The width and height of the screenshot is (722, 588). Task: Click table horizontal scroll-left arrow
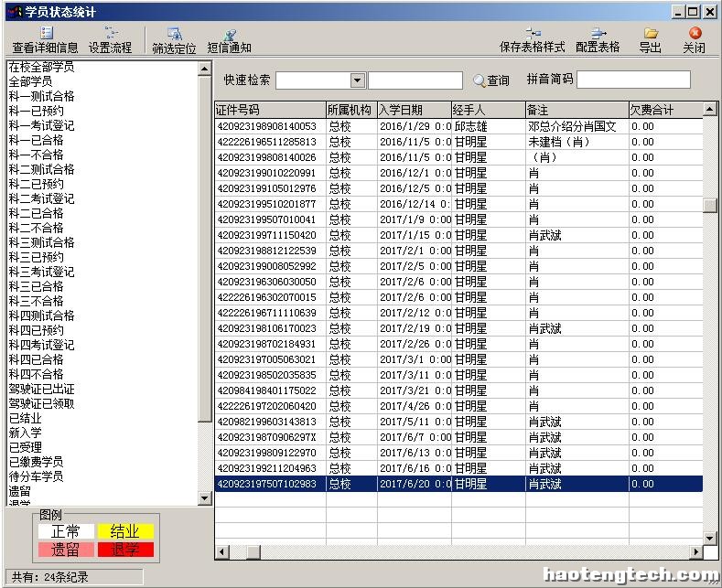coord(222,552)
